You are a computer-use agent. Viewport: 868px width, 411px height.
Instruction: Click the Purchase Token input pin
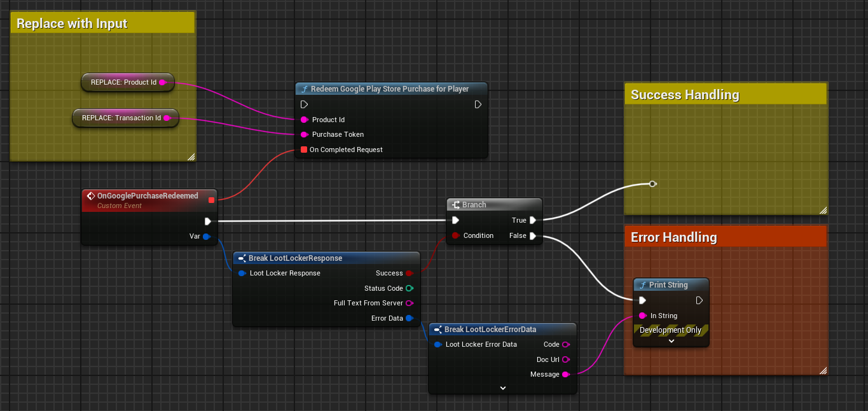tap(305, 134)
